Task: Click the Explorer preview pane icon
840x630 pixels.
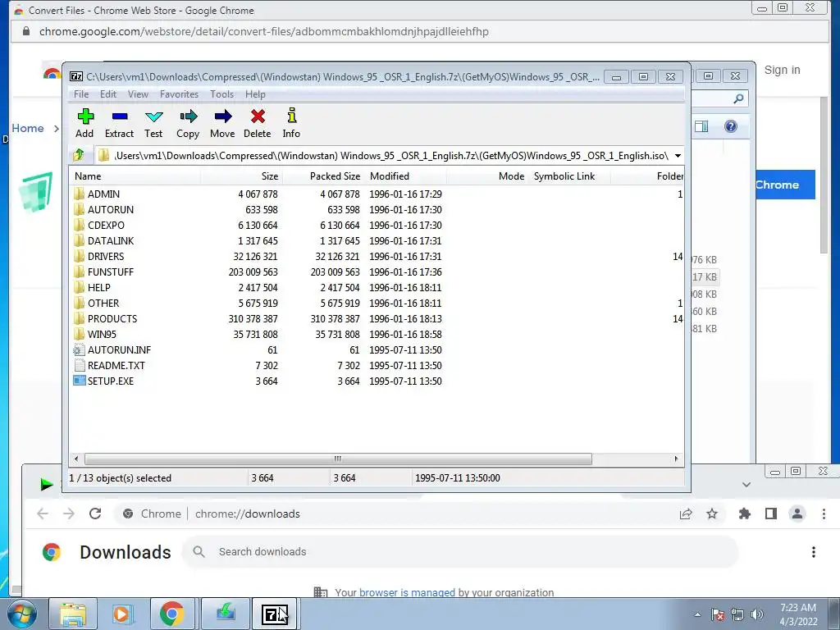Action: [701, 126]
